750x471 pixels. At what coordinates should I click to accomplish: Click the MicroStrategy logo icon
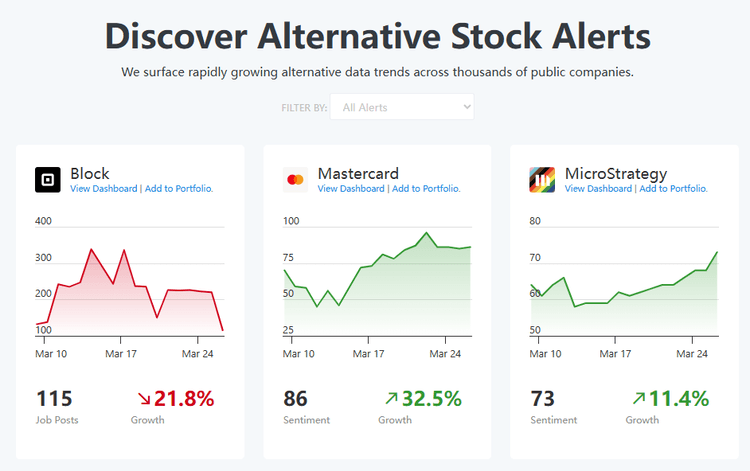(x=542, y=179)
